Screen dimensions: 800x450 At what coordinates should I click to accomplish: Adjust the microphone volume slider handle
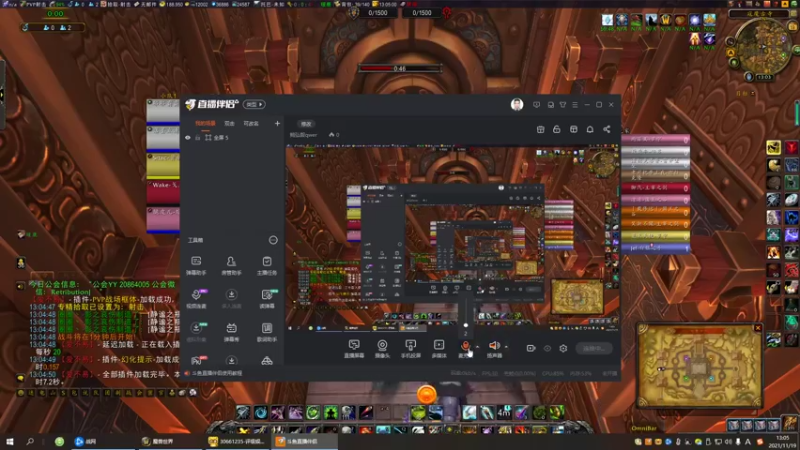[x=465, y=325]
